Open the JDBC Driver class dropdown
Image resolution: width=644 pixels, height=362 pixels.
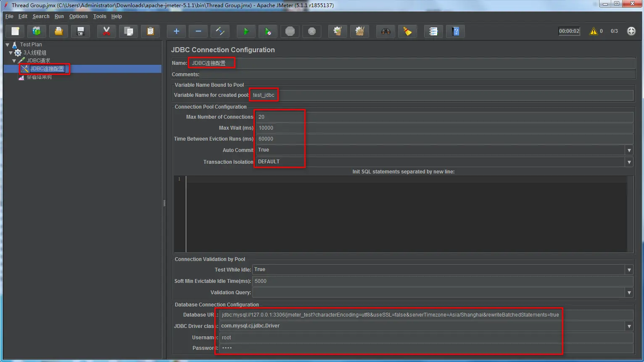629,326
